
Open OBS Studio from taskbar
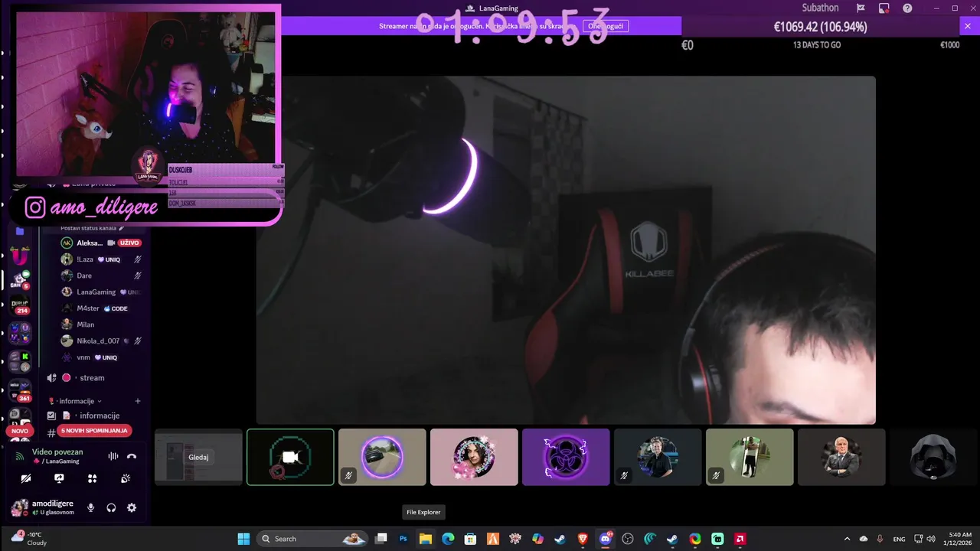pyautogui.click(x=628, y=539)
